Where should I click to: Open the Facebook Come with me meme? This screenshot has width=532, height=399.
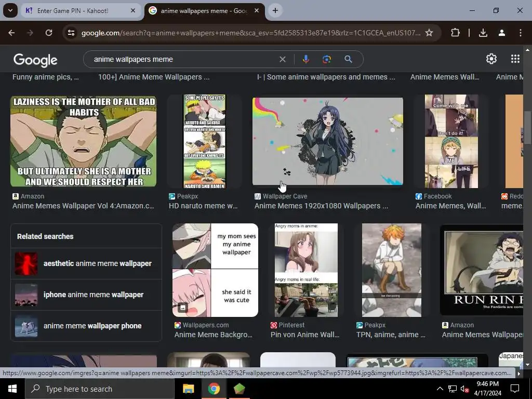(x=451, y=141)
